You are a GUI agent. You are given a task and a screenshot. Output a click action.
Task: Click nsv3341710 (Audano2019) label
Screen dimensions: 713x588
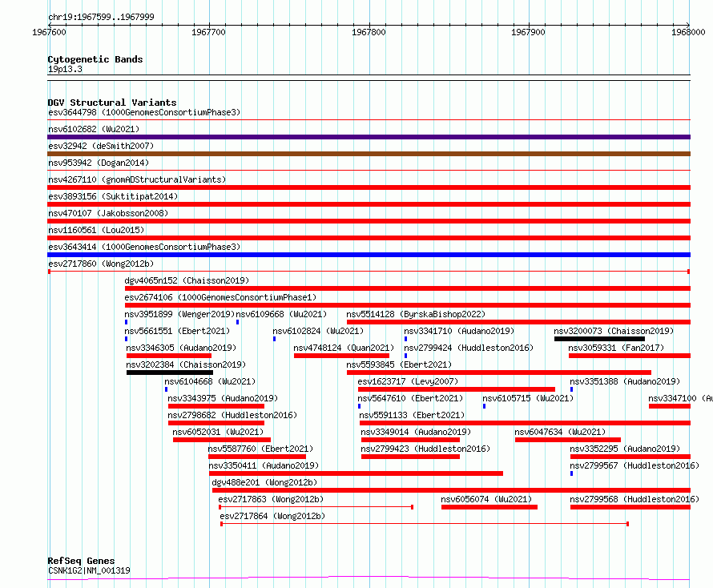459,331
